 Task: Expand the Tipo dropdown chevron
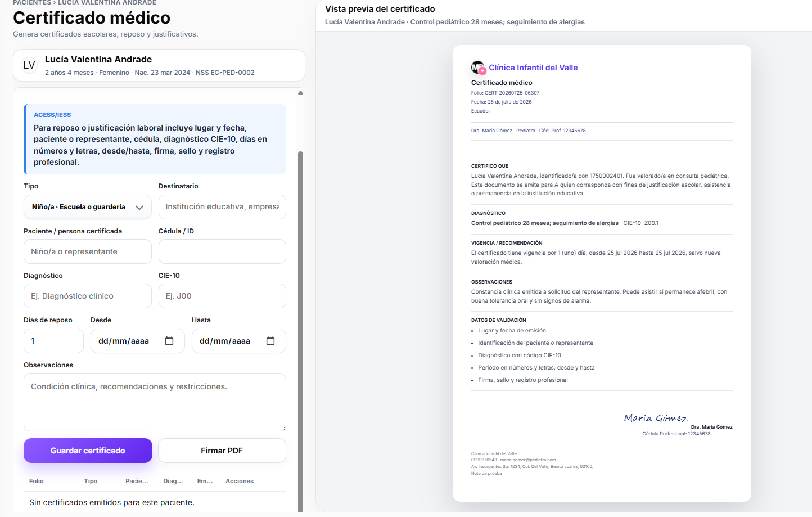point(139,208)
